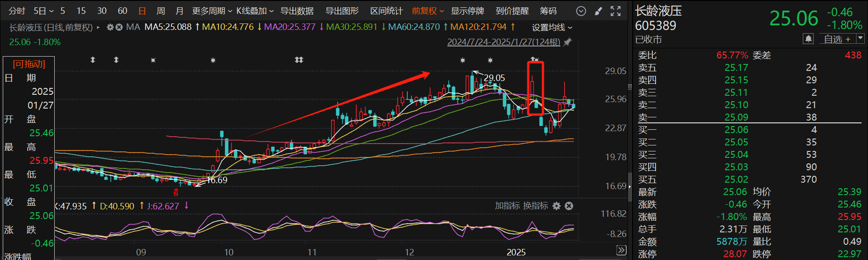Screen dimensions: 868x260
Task: Click the circled down-arrow icon in toolbar
Action: click(581, 11)
